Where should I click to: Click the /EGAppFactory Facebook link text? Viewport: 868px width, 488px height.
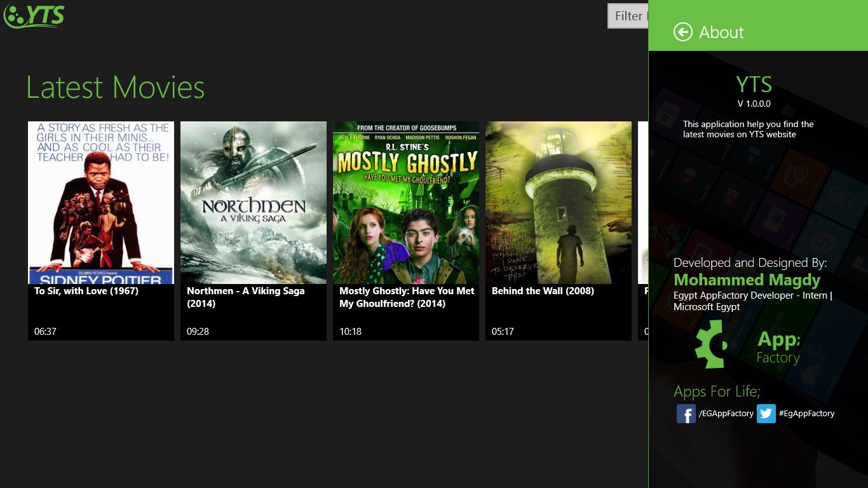726,414
